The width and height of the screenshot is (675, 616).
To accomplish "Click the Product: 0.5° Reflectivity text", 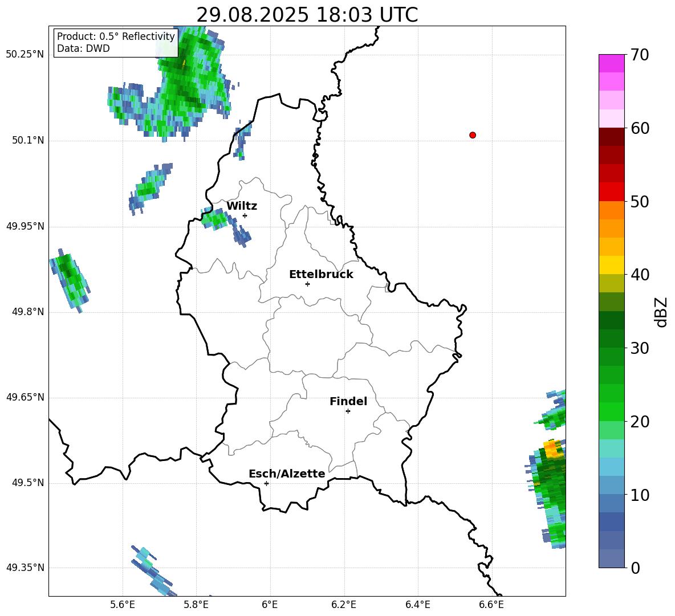I will tap(116, 36).
